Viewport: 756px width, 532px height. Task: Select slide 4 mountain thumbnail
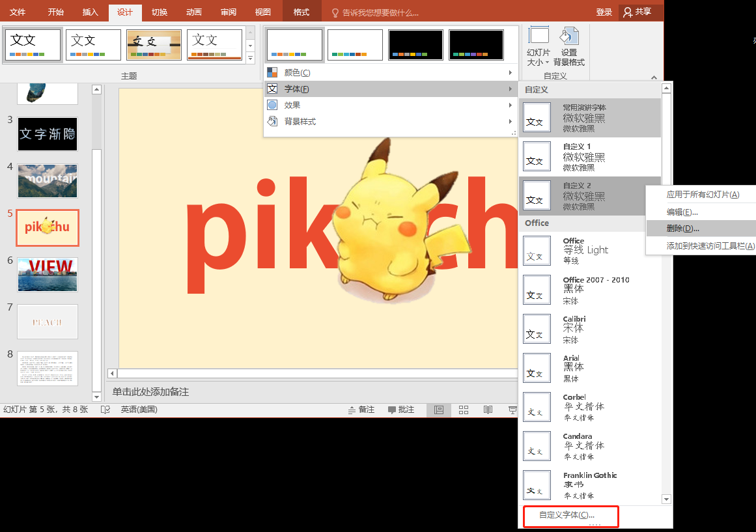point(48,181)
